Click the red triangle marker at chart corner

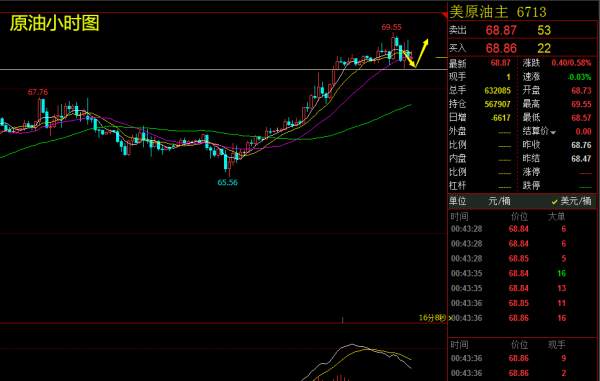coord(444,15)
